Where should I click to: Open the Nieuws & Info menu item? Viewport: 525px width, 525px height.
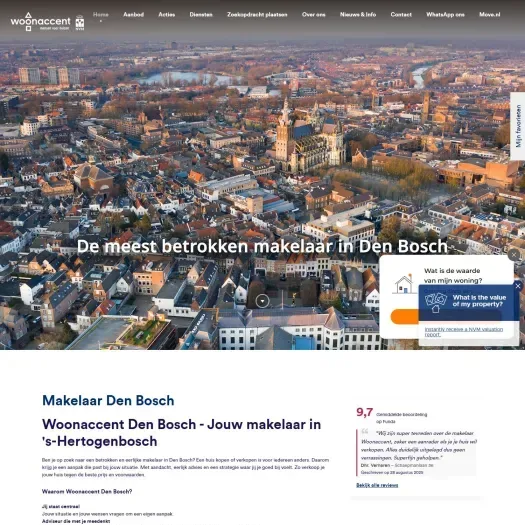(358, 14)
